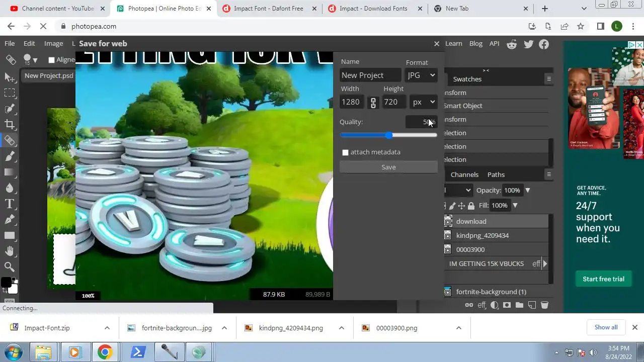Click the link layers icon

point(469,305)
